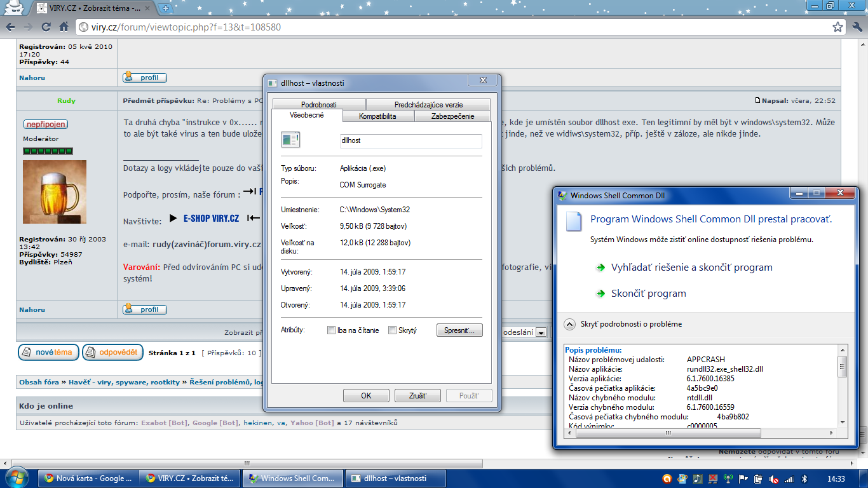The image size is (868, 488).
Task: Click the problem details horizontal scrollbar thumb
Action: tap(667, 433)
